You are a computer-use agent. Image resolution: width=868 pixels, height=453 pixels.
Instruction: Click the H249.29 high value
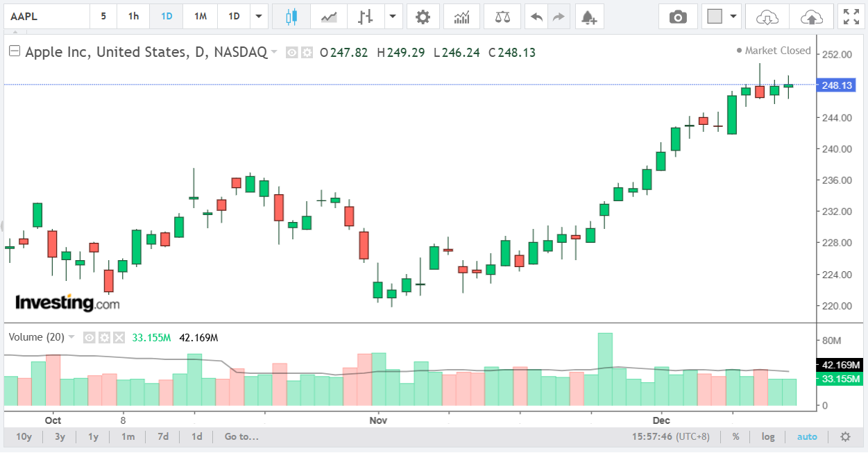[401, 53]
